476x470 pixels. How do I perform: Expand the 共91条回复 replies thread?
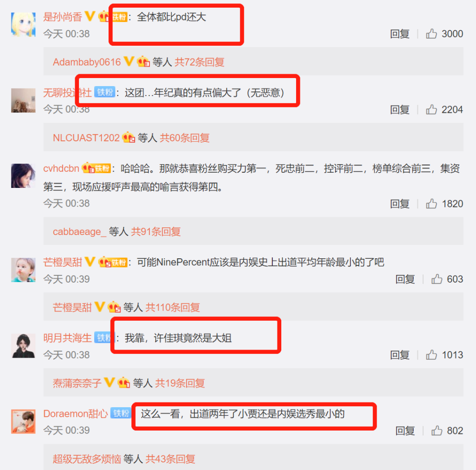156,232
